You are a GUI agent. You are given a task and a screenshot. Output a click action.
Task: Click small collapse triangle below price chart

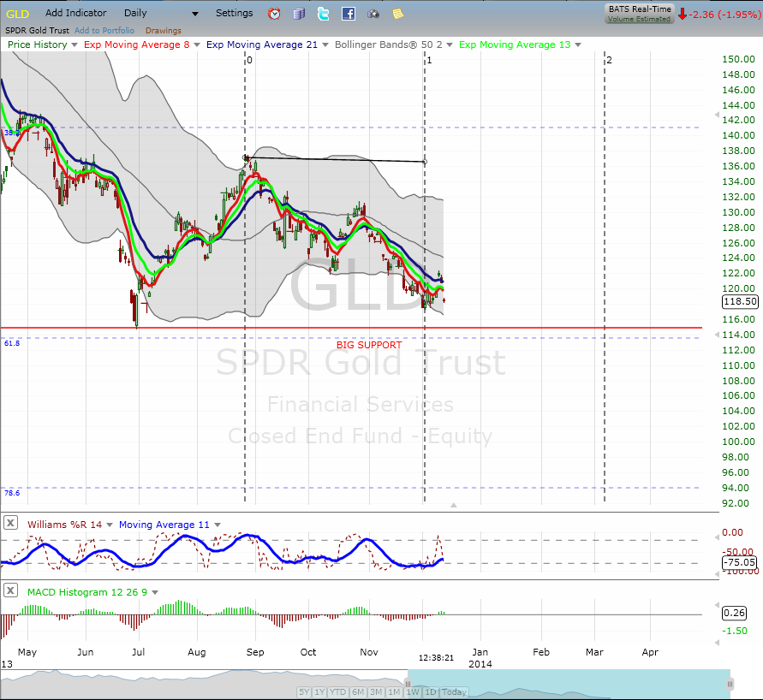[454, 506]
